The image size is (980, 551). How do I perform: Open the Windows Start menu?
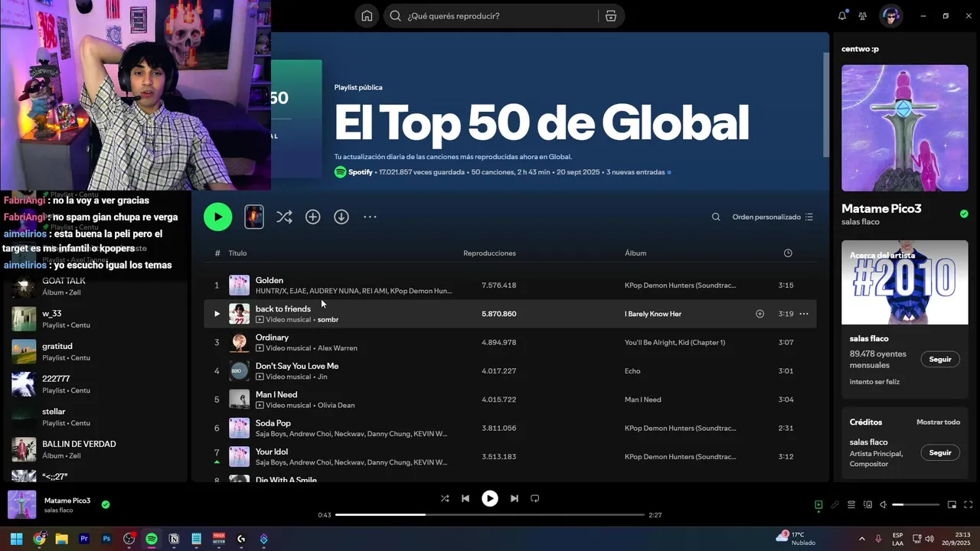(x=16, y=539)
